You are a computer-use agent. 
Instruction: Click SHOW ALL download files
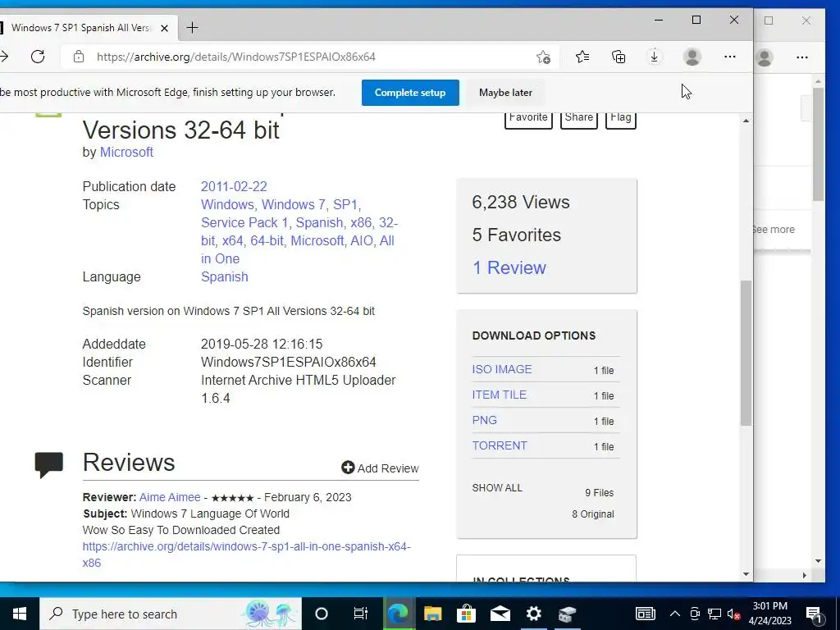496,488
